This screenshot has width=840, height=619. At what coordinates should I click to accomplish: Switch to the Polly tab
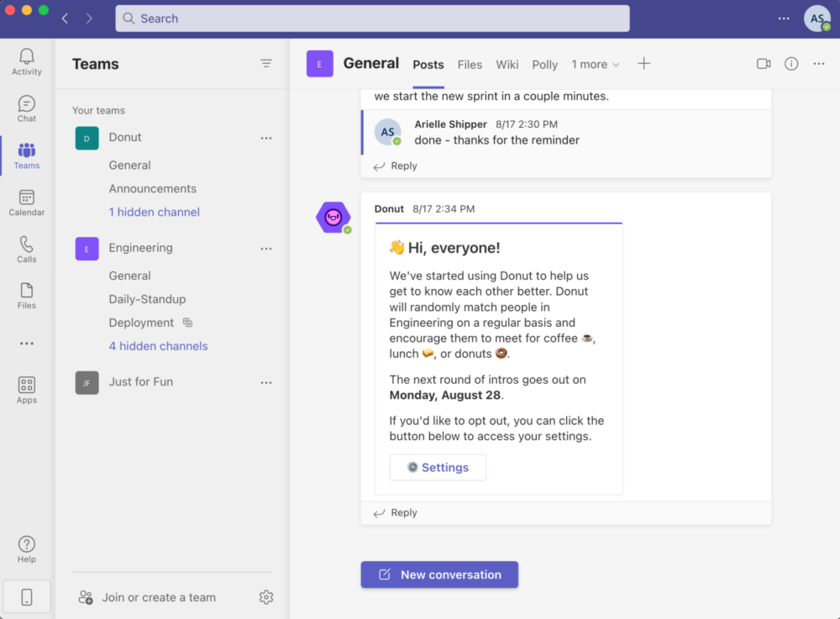click(x=545, y=65)
